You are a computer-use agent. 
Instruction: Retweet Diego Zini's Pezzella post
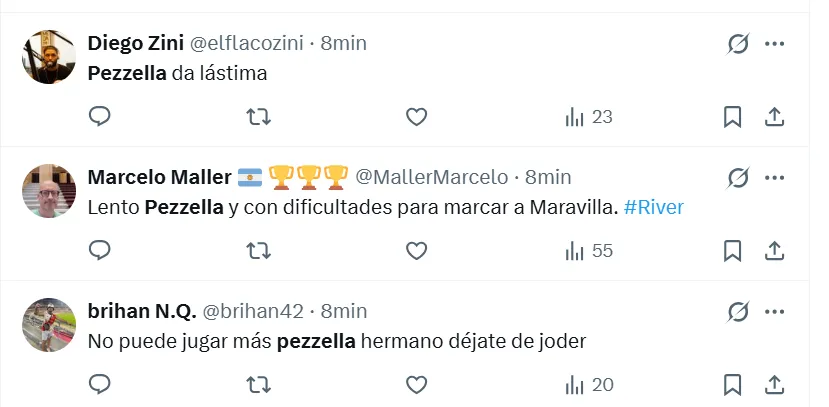coord(258,117)
